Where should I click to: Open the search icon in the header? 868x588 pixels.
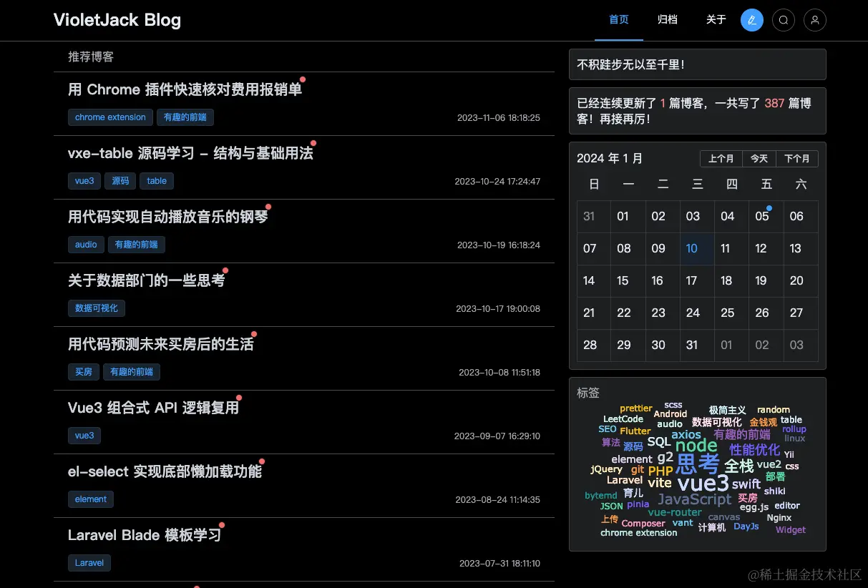click(783, 20)
